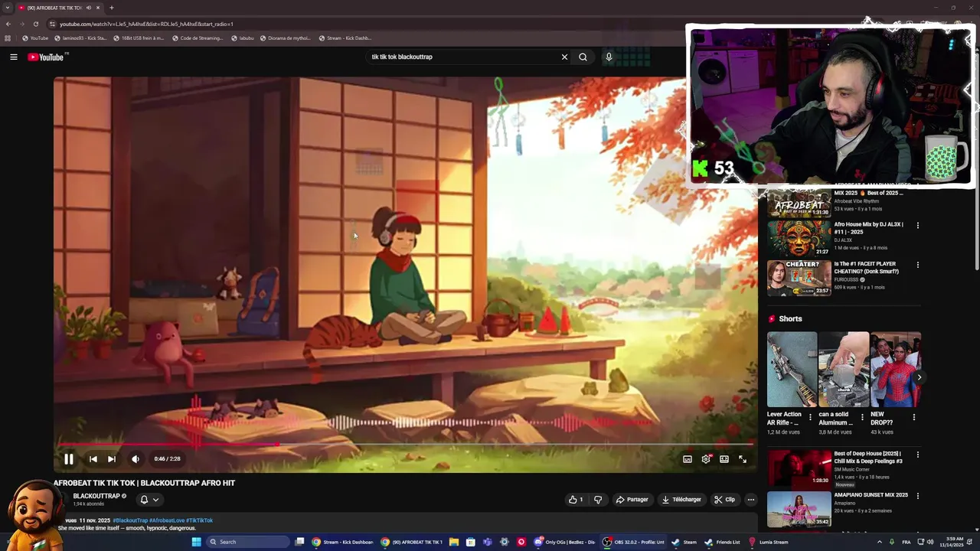Open the YouTube hamburger guide menu
The image size is (980, 551).
tap(14, 57)
